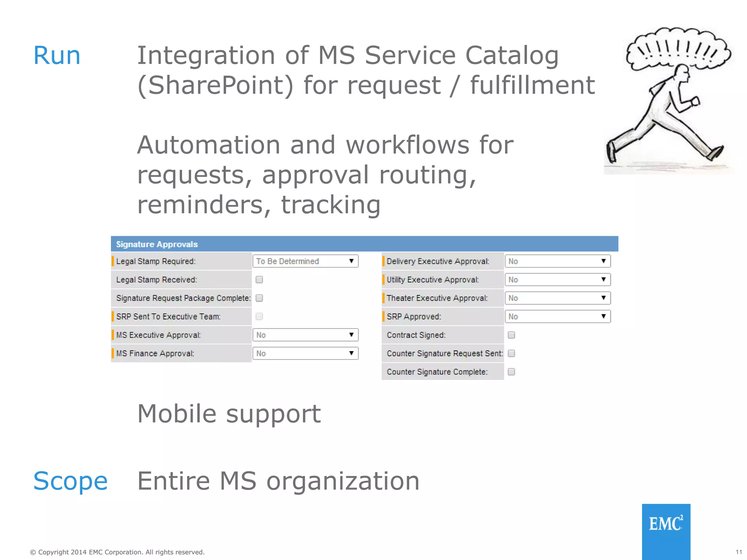Screen dimensions: 747x560
Task: Select the 'Legal Stamp Received:' label
Action: [156, 280]
